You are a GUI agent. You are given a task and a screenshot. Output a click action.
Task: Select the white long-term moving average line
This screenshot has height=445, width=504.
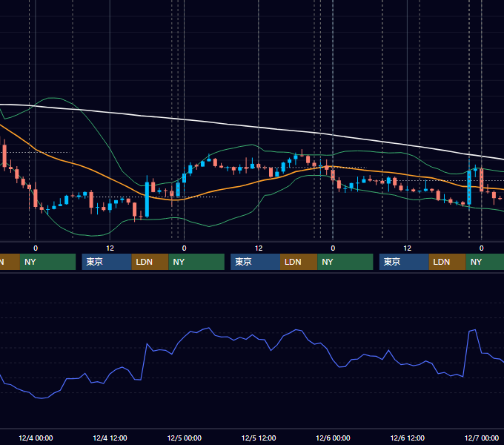click(257, 128)
